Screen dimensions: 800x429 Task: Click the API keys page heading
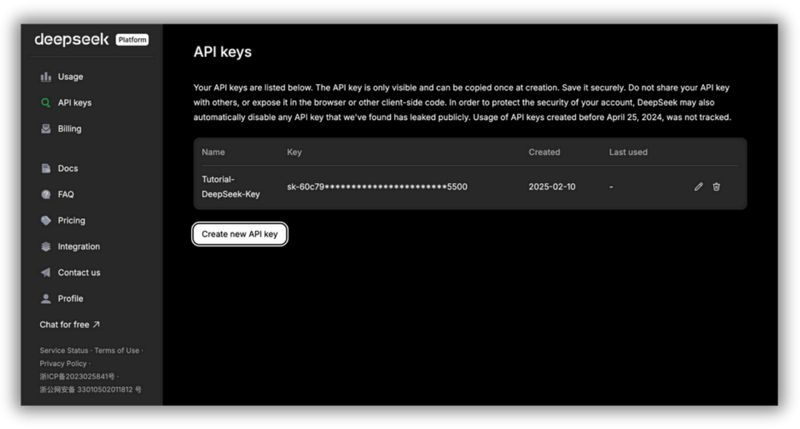222,52
